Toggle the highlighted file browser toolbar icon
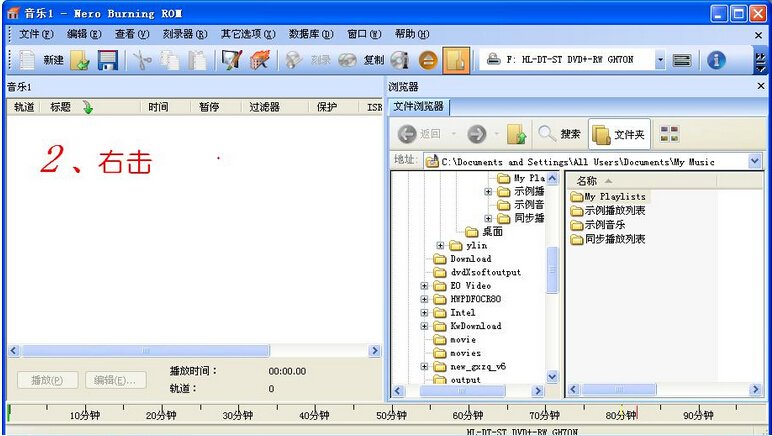This screenshot has width=772, height=436. point(456,60)
